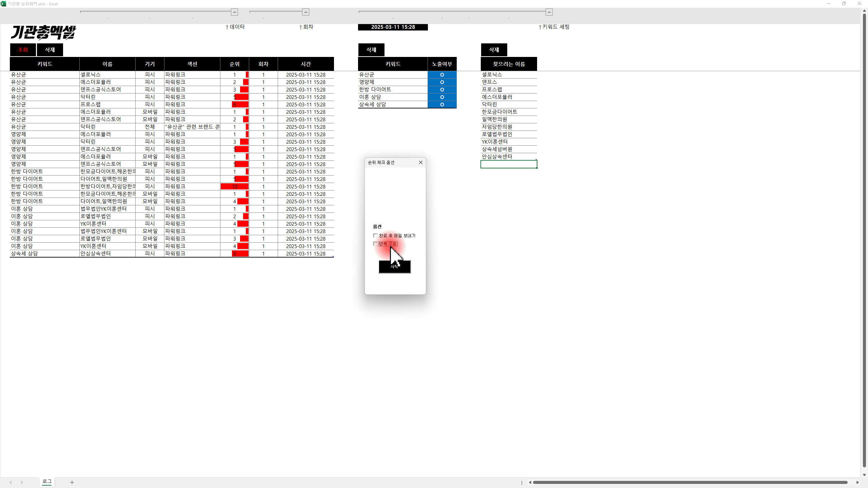Select the 로그 sheet tab
This screenshot has height=488, width=868.
point(47,482)
